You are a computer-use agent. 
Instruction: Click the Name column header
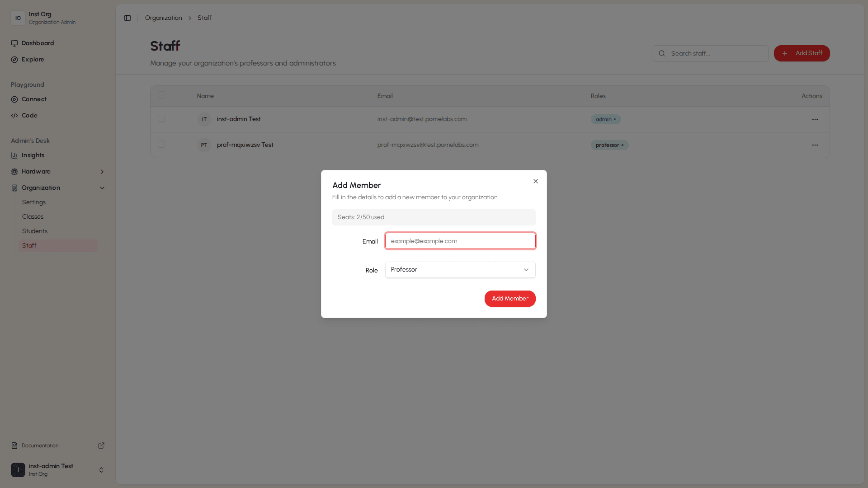205,96
